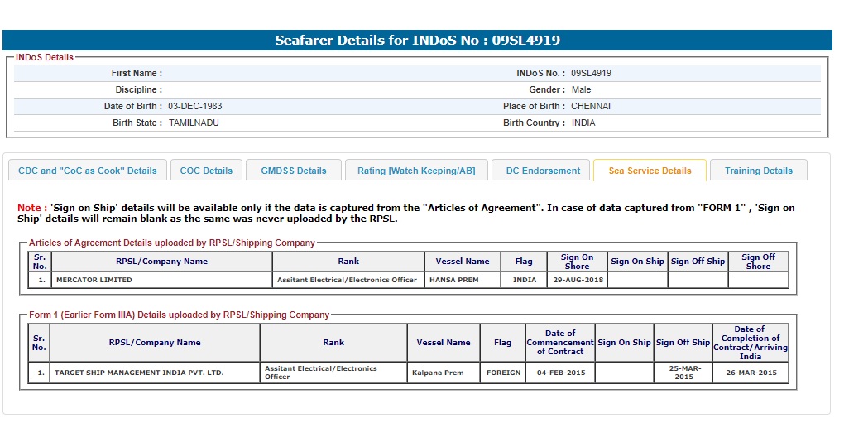Click the Seafarer Details title banner

(x=417, y=41)
